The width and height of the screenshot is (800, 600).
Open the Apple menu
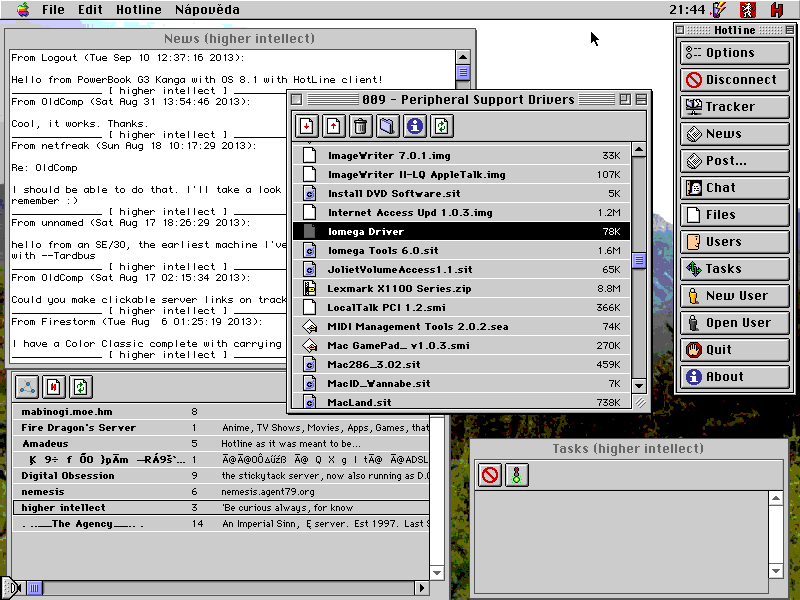22,9
